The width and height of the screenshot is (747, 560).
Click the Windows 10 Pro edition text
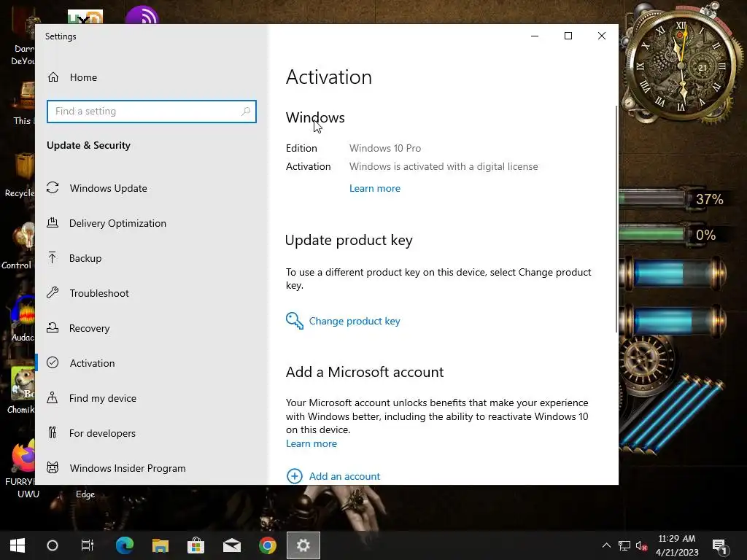(x=385, y=148)
